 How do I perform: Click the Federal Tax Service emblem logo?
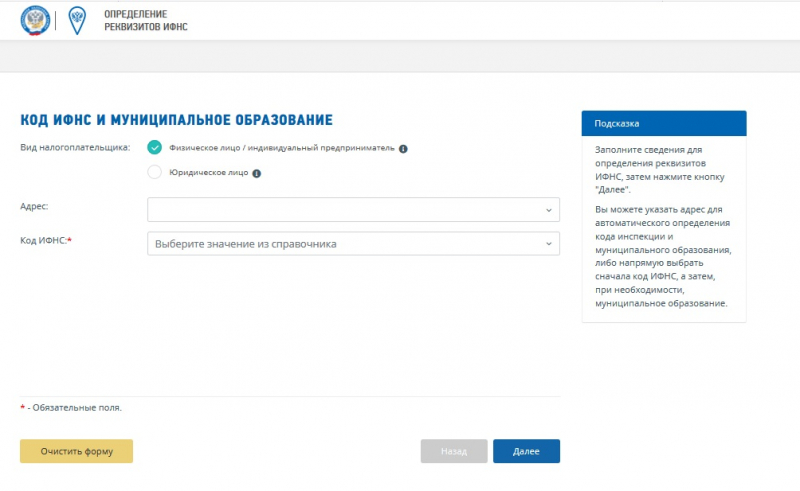click(35, 20)
